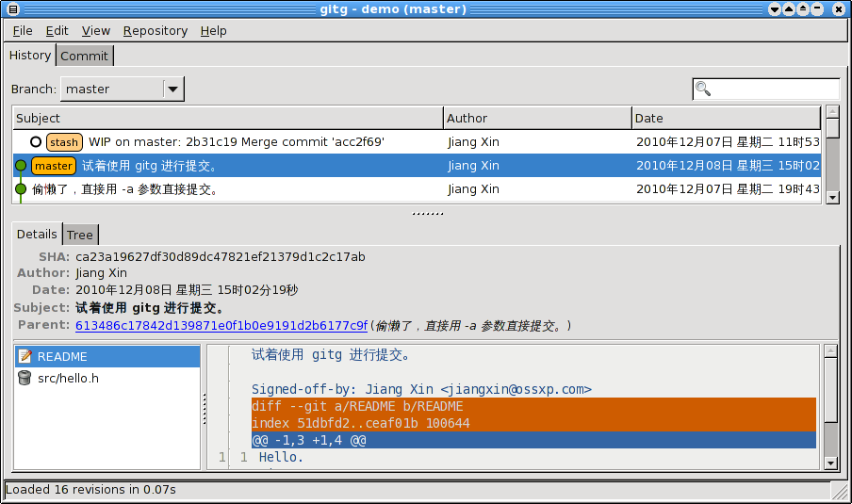
Task: Switch to the History tab
Action: tap(30, 56)
